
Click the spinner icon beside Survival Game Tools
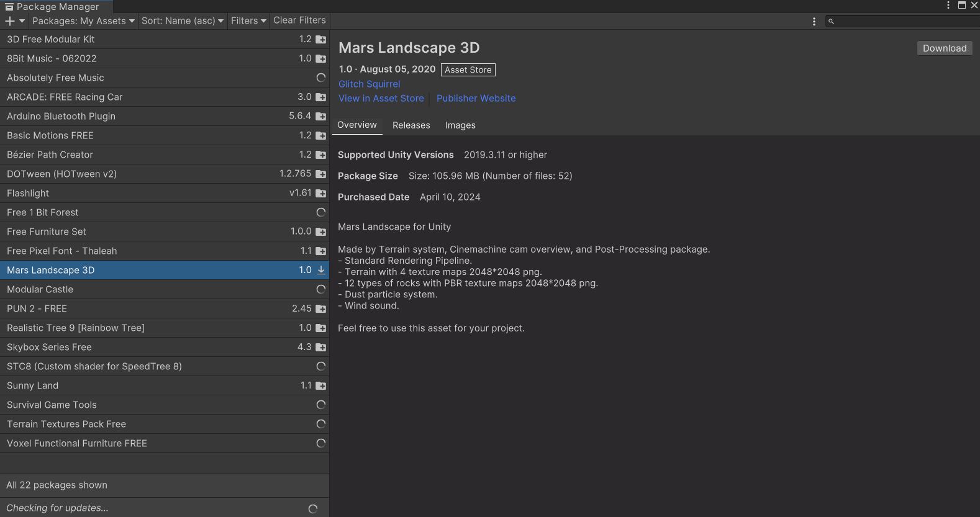click(321, 405)
